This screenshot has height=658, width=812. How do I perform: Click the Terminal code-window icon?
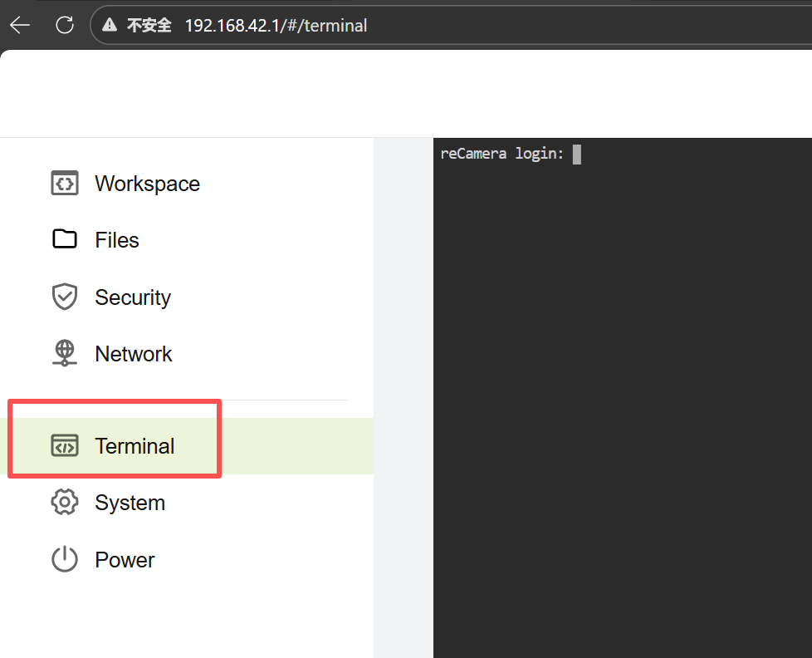65,446
